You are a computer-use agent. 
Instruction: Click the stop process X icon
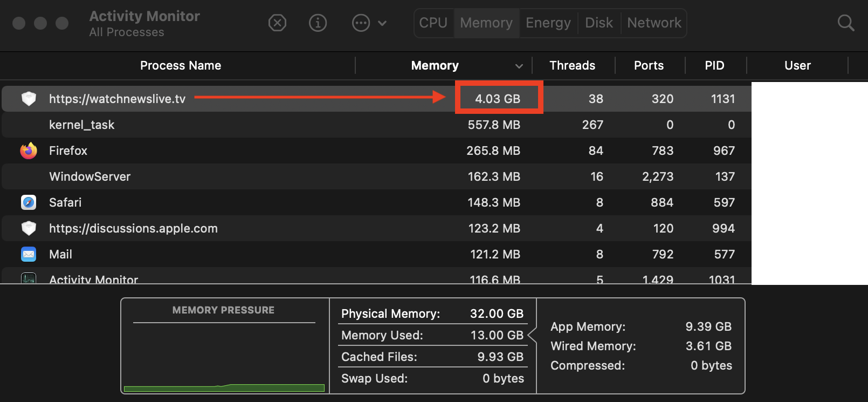tap(277, 23)
